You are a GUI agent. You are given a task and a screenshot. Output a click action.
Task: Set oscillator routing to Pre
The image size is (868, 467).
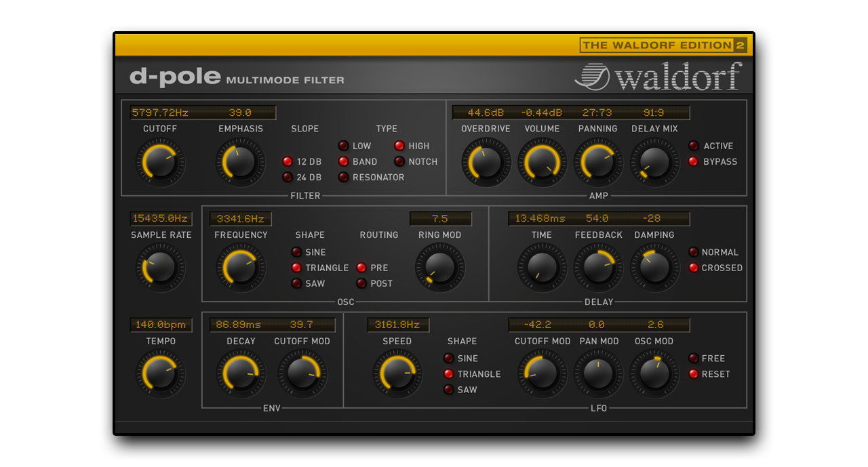(361, 268)
